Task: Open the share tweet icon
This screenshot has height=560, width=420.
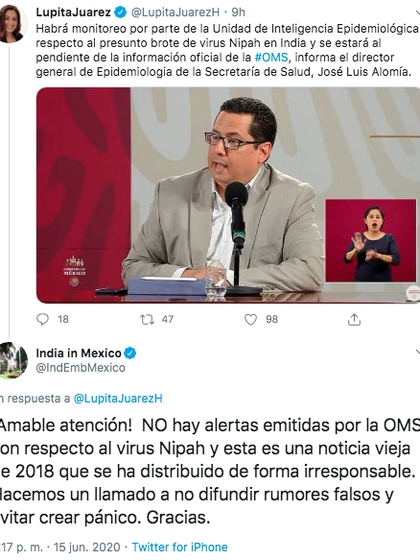Action: point(354,319)
